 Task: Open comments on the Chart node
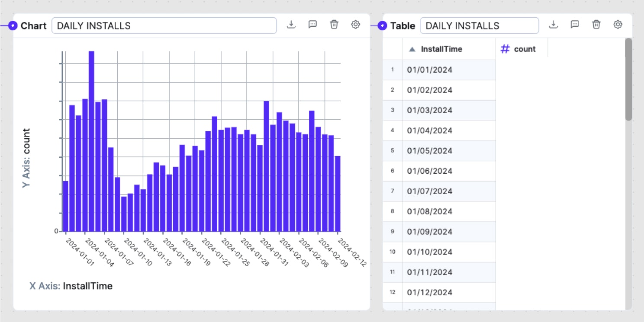coord(312,25)
